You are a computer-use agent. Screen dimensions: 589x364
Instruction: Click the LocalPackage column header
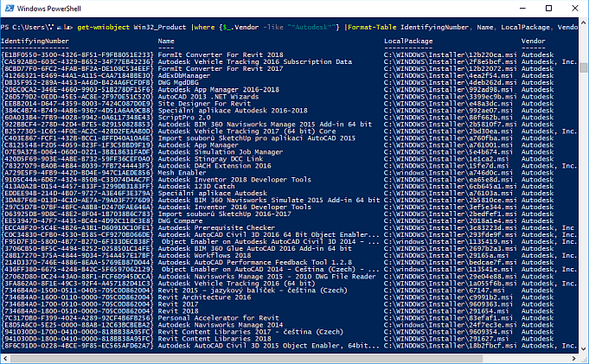(408, 41)
